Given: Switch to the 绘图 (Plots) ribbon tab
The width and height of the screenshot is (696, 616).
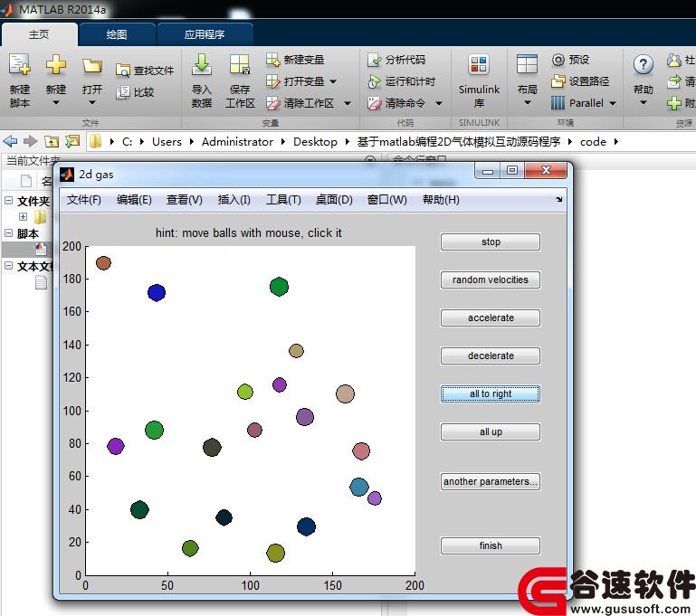Looking at the screenshot, I should tap(117, 34).
